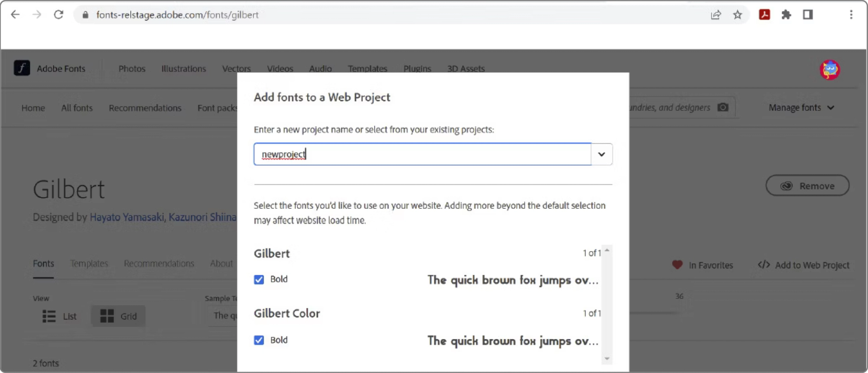Toggle the browser side panel icon
This screenshot has height=373, width=868.
coord(808,14)
